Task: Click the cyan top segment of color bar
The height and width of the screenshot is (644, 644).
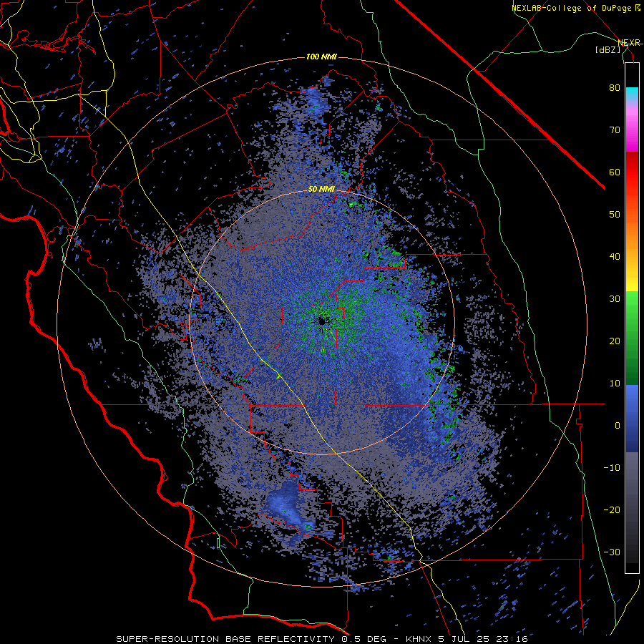Action: click(x=632, y=94)
